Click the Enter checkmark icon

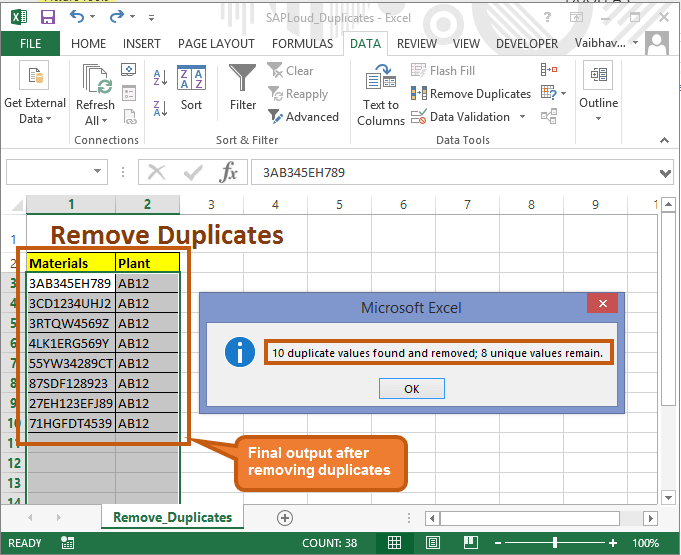193,172
